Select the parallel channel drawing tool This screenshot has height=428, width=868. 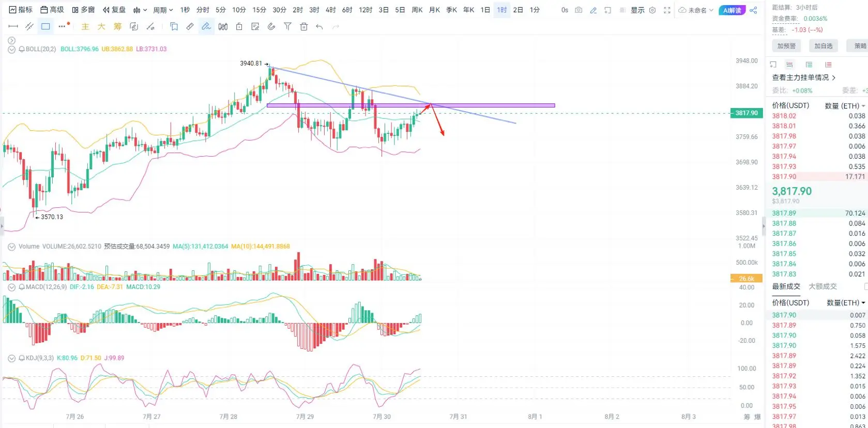point(29,26)
